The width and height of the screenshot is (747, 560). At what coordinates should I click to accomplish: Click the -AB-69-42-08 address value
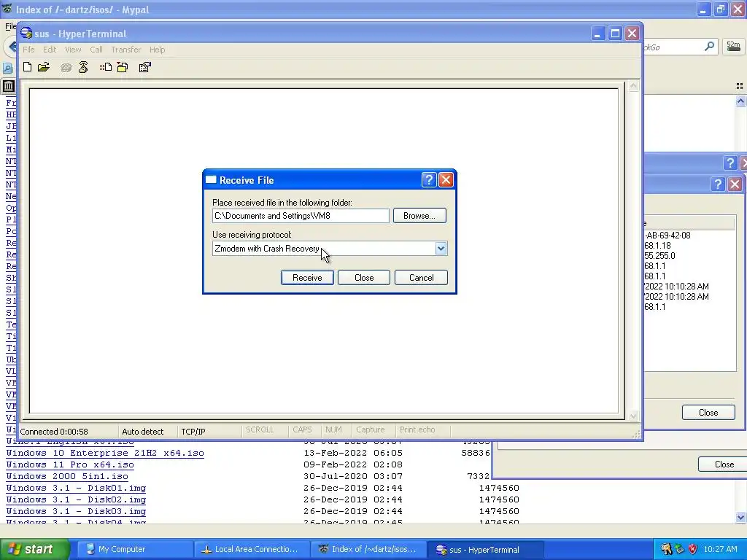pos(667,236)
